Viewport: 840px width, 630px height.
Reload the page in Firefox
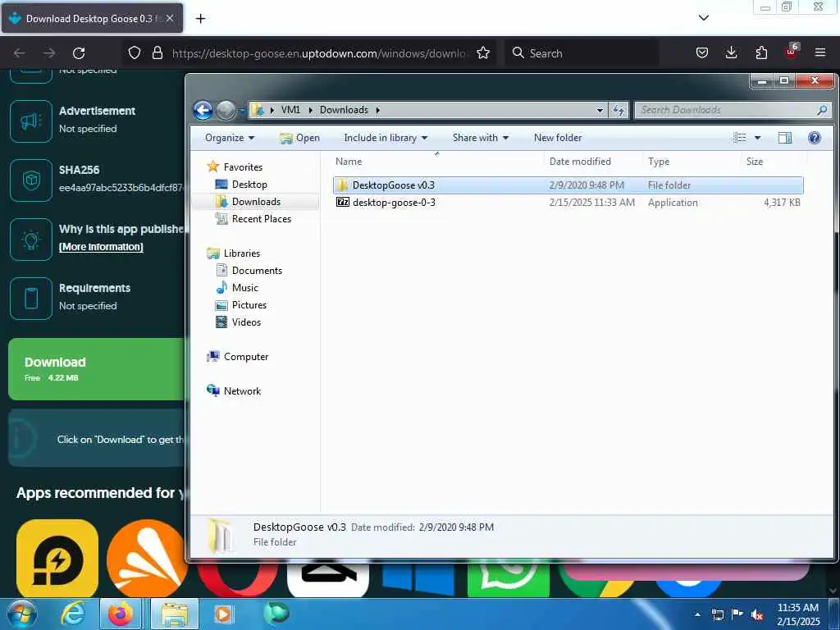pyautogui.click(x=79, y=53)
